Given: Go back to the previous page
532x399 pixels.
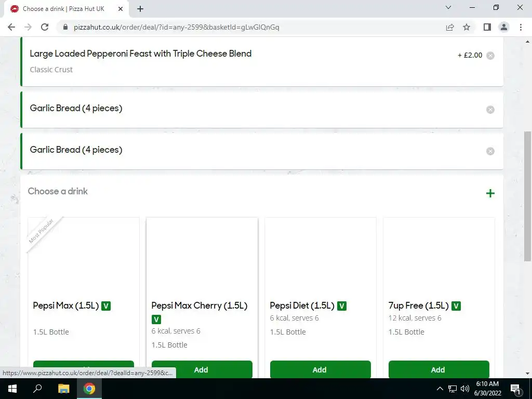Looking at the screenshot, I should (11, 27).
